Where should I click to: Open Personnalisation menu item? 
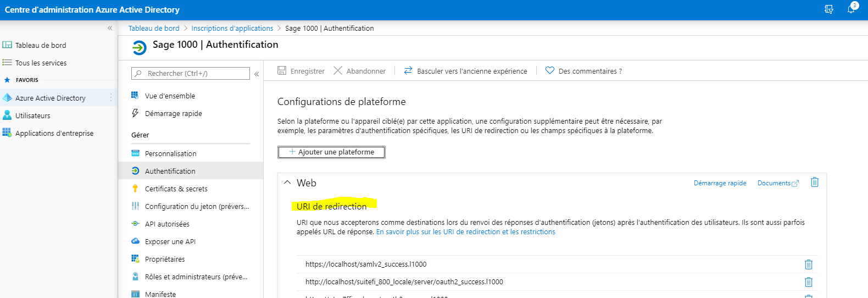pyautogui.click(x=170, y=153)
